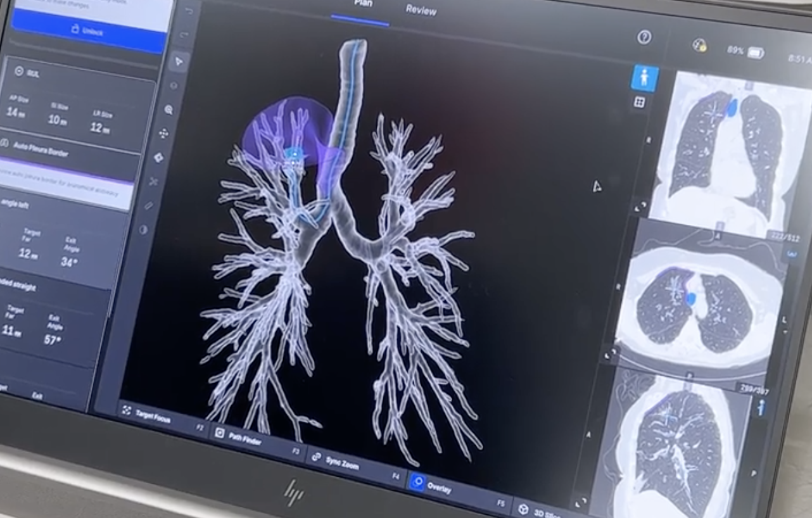Activate the Path Finder tool
The height and width of the screenshot is (518, 812).
[247, 439]
